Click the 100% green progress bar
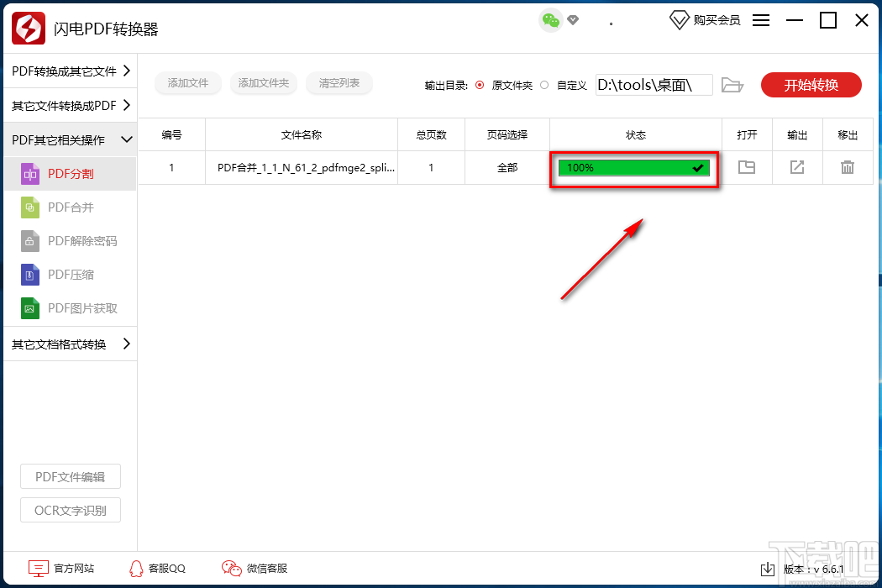The image size is (882, 588). 633,167
